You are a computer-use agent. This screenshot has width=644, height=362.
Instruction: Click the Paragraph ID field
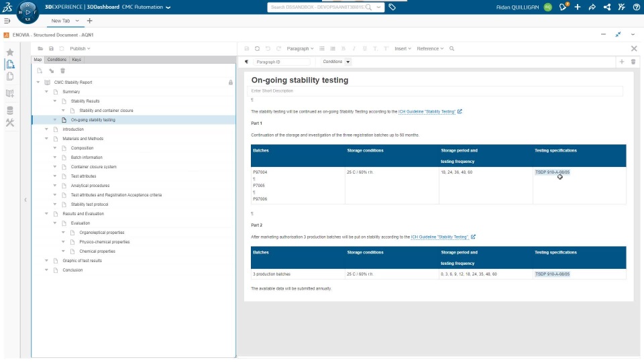(281, 62)
